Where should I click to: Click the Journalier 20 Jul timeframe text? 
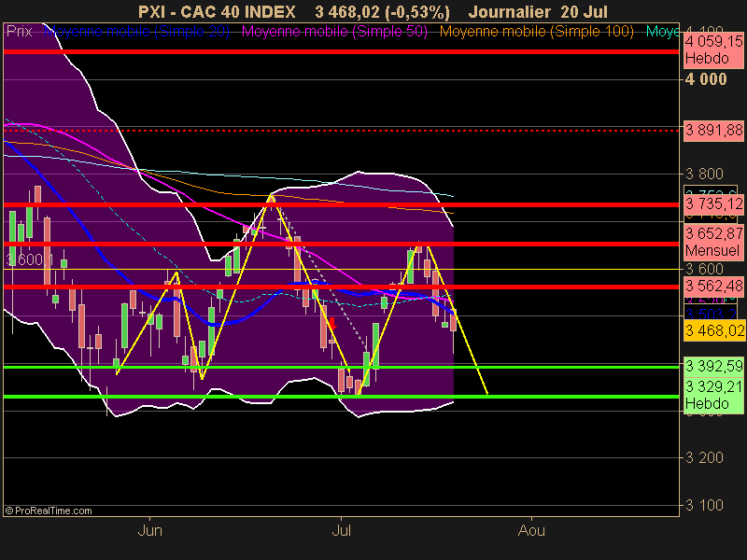point(538,11)
